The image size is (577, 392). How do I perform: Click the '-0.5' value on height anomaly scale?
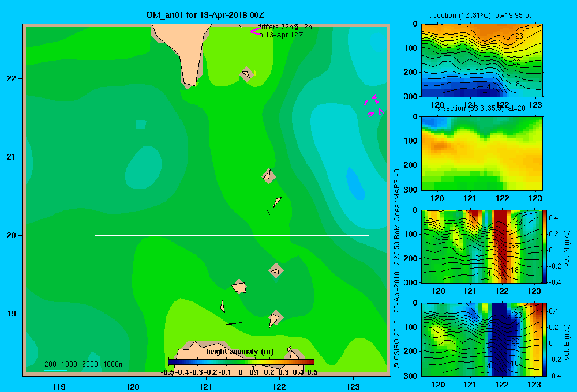coord(168,372)
